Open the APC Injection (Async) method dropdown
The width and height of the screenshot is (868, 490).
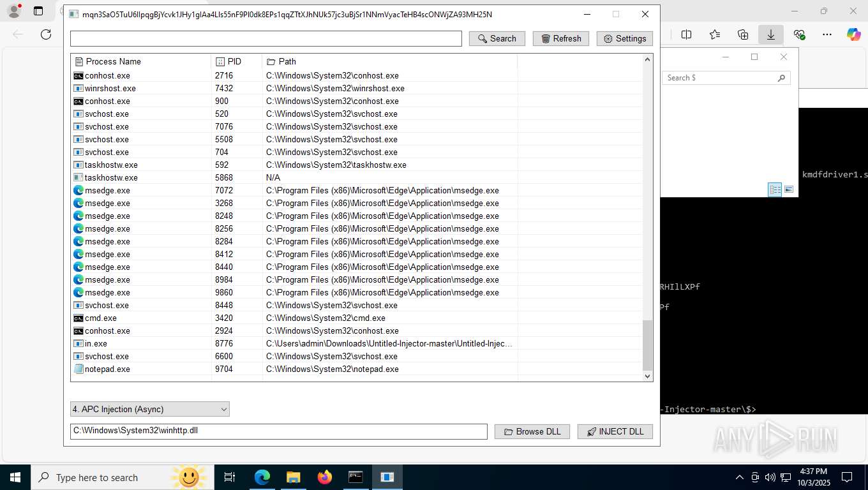point(149,409)
